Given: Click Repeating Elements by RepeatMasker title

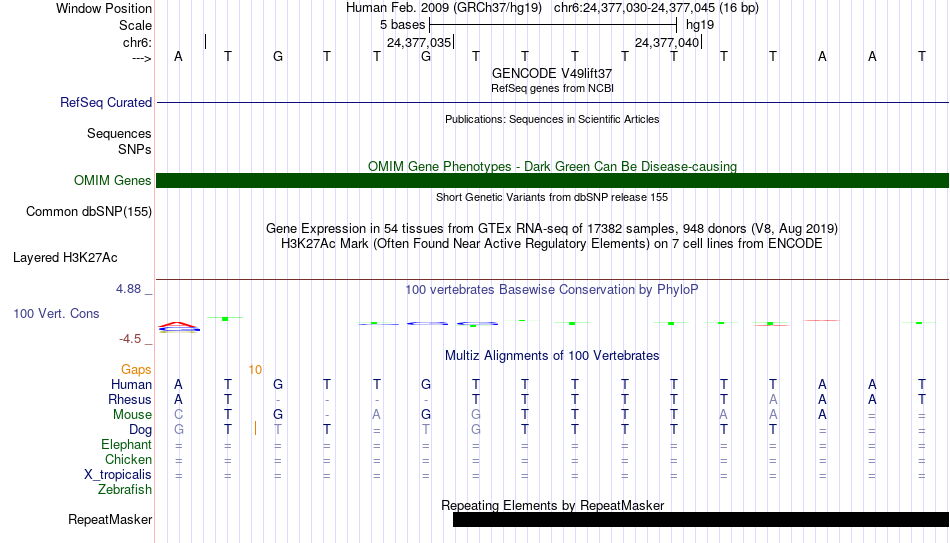Looking at the screenshot, I should point(552,505).
